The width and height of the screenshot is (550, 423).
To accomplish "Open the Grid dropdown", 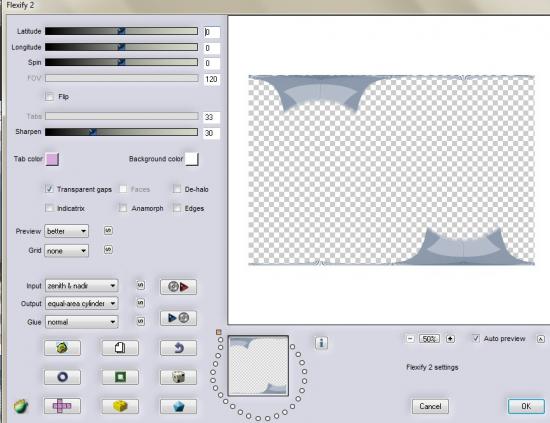I will (67, 251).
